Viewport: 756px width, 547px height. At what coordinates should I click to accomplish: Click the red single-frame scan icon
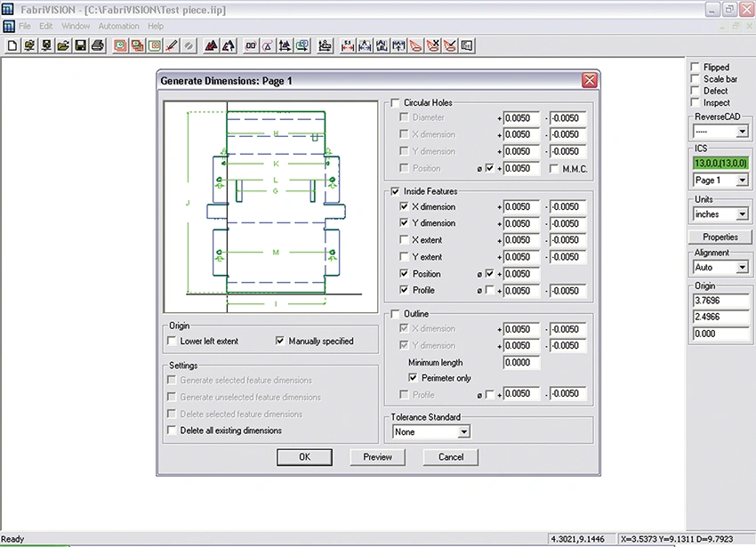tap(120, 46)
